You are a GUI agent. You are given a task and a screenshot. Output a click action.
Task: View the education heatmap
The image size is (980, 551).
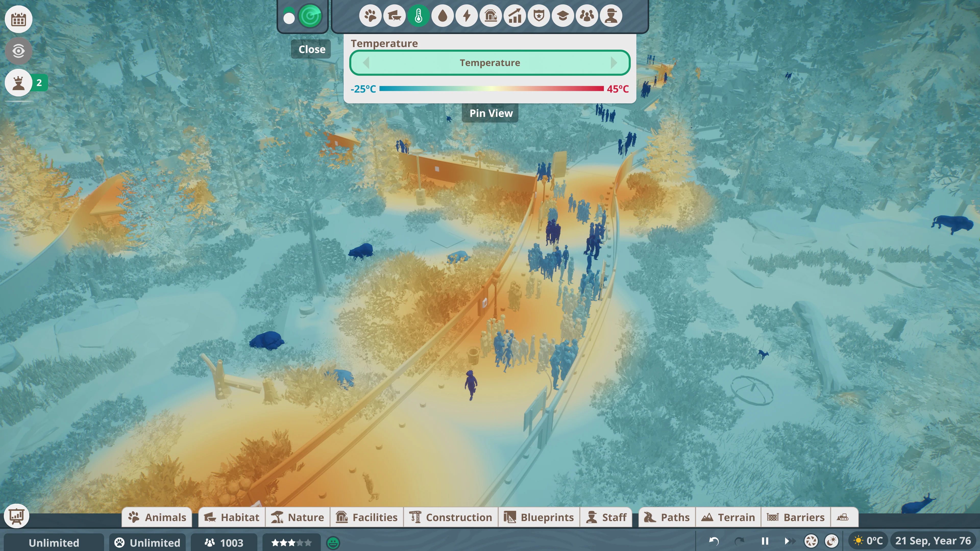[563, 16]
